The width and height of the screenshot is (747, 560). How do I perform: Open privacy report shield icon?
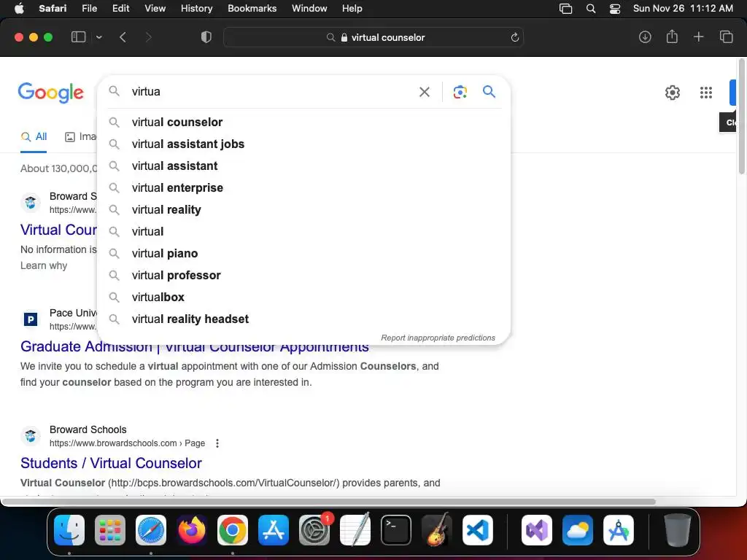[x=206, y=37]
